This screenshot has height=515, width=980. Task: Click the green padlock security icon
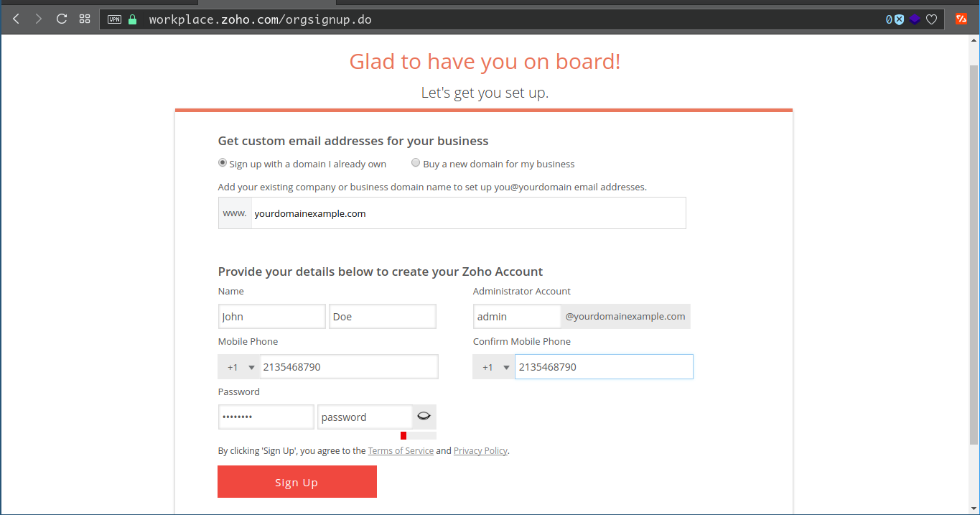click(132, 19)
